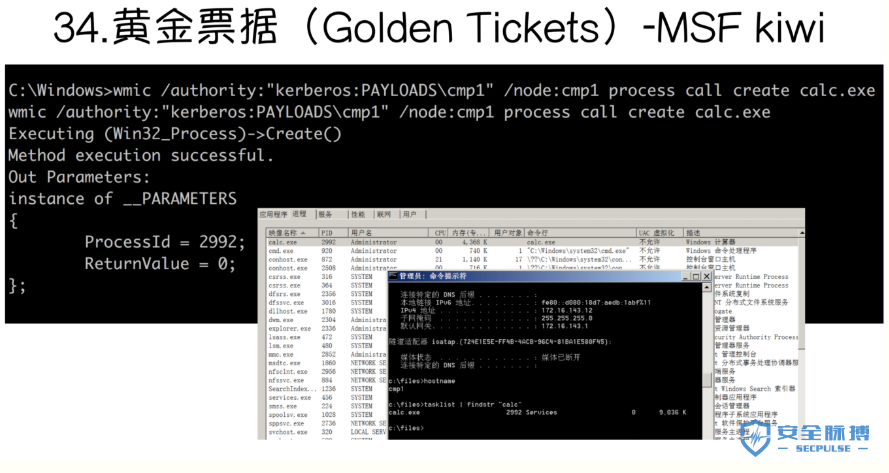Select the lsm.exe process
889x473 pixels.
point(327,345)
